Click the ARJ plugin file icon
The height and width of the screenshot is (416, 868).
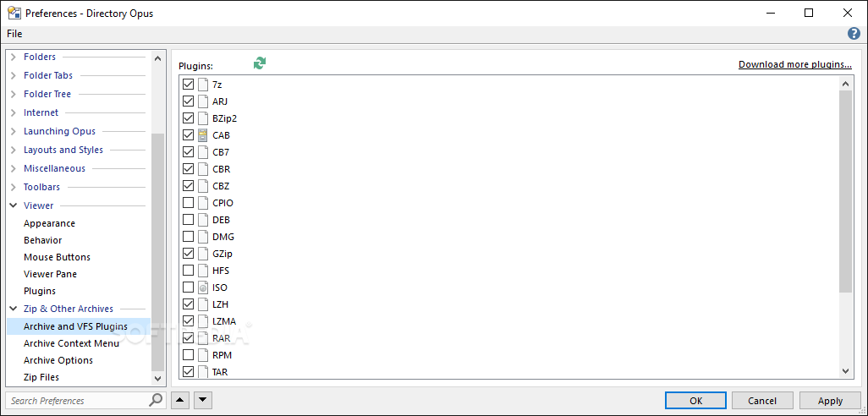[x=203, y=101]
